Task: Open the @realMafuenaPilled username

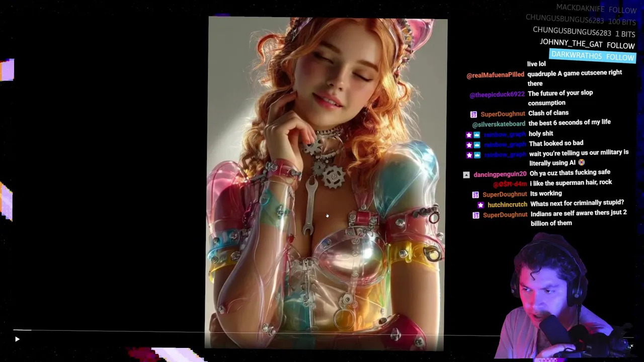Action: [495, 75]
